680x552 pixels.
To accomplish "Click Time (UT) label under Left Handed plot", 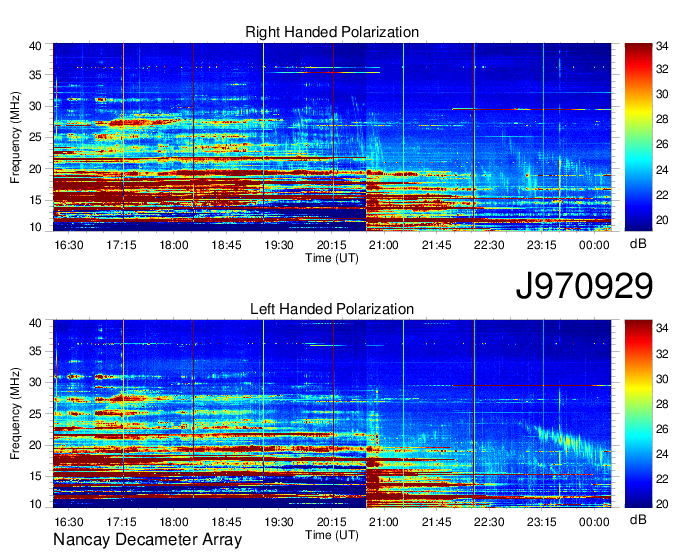I will [x=332, y=535].
